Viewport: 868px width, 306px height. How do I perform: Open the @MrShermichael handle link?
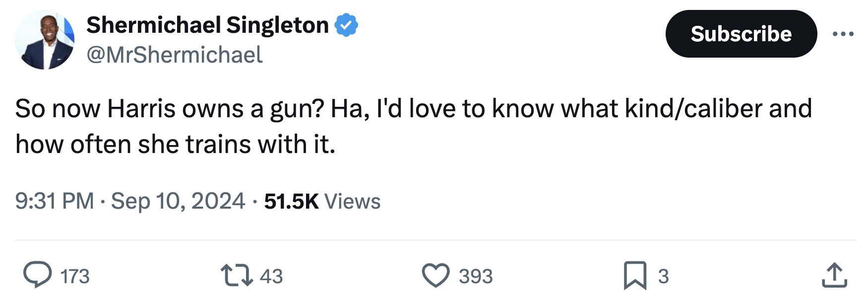pyautogui.click(x=175, y=55)
